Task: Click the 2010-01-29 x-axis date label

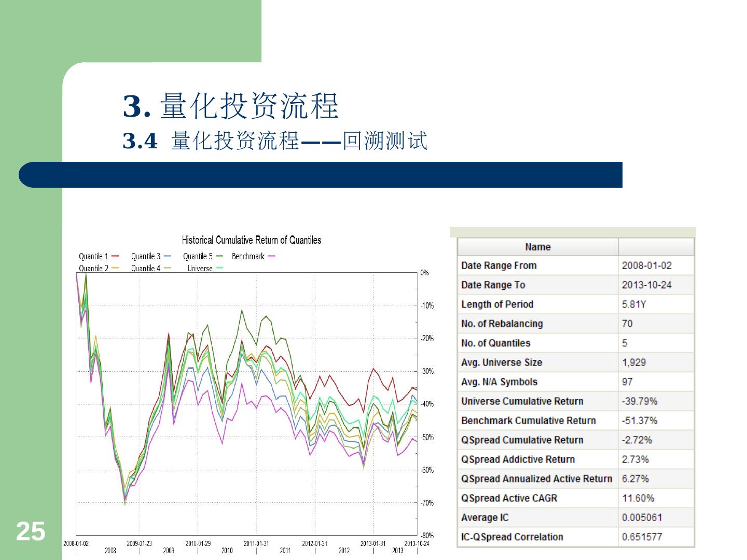Action: [x=198, y=543]
